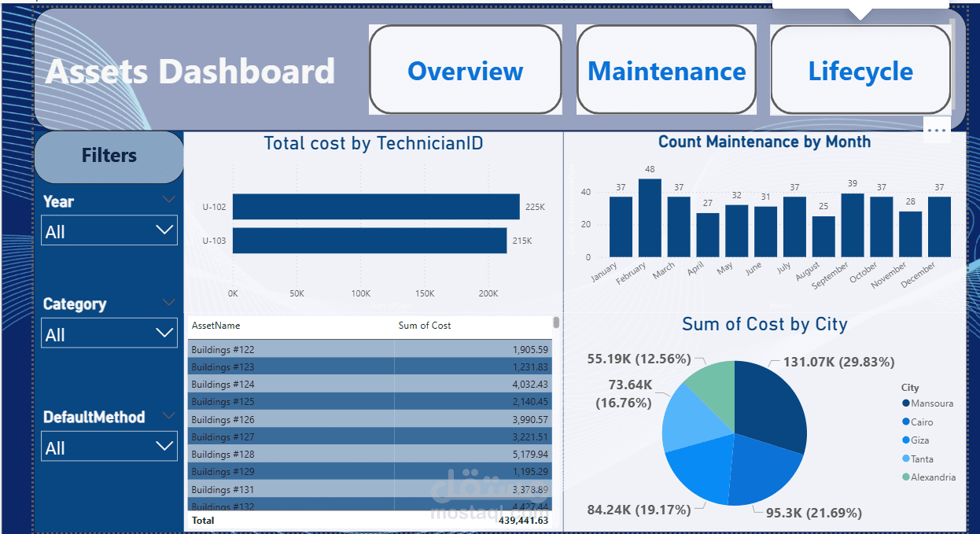Sort by the AssetName column header
The width and height of the screenshot is (980, 534).
[216, 325]
